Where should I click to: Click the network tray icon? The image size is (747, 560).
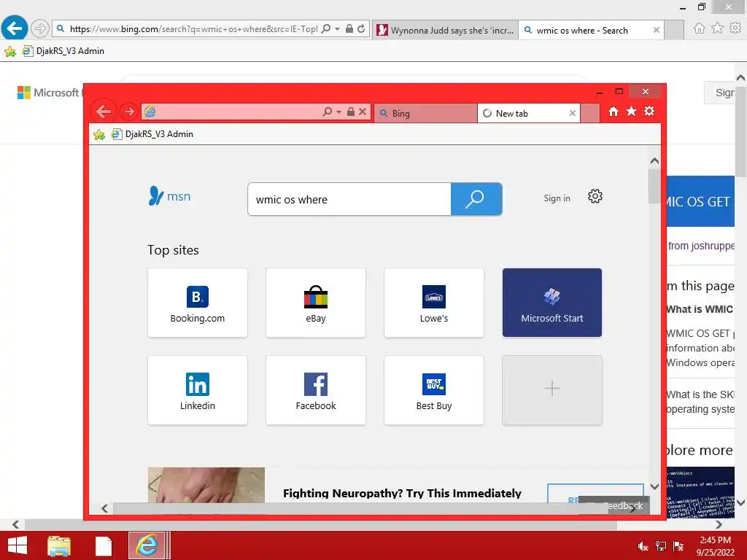[661, 546]
